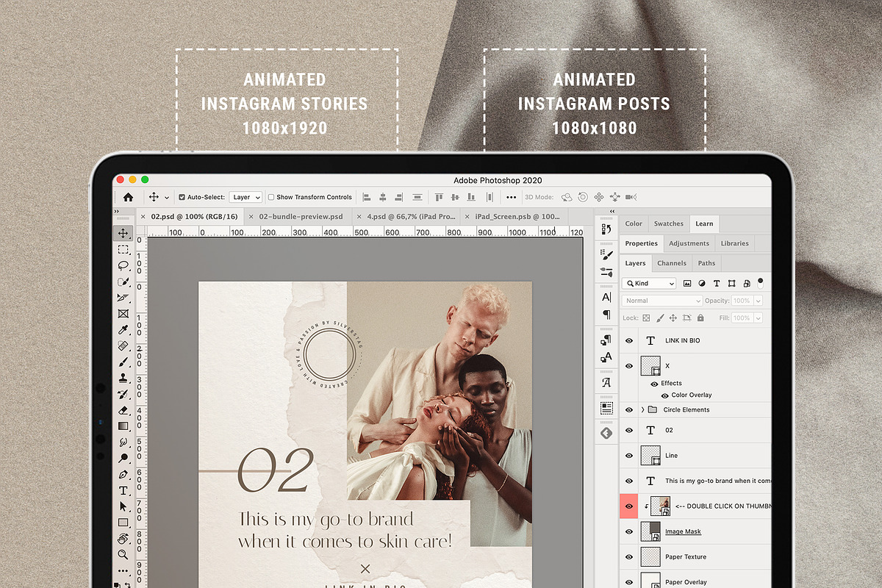Open the Move tool preset picker arrow
The image size is (882, 588).
click(167, 198)
